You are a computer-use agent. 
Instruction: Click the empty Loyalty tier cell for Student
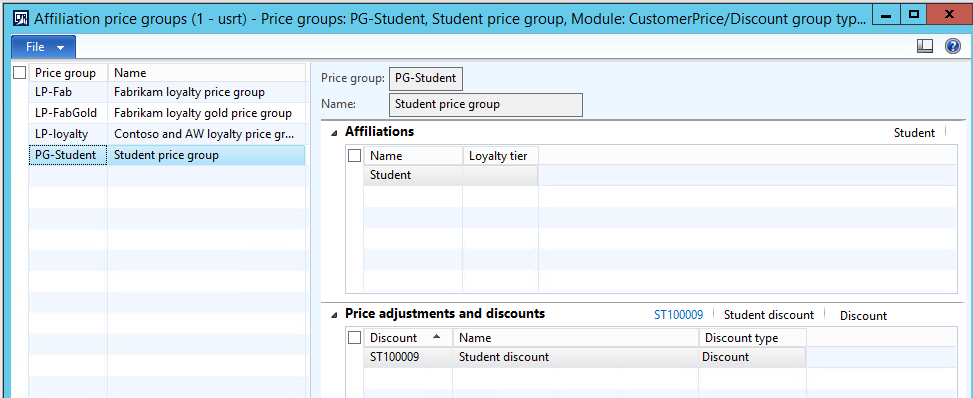click(x=500, y=175)
